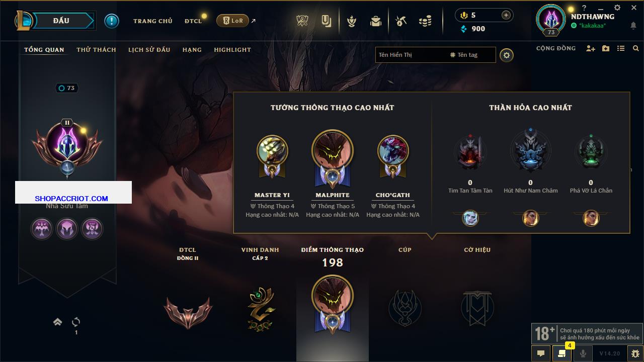Click the profile settings gear icon

point(507,55)
